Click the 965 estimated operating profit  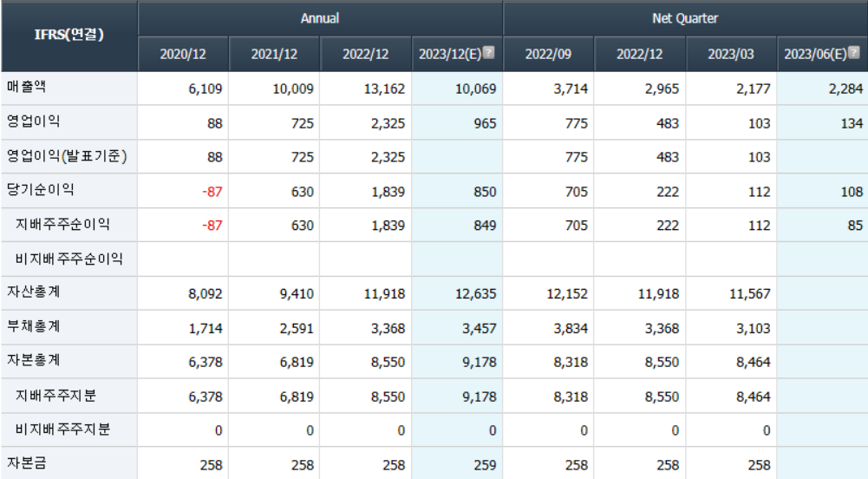click(485, 123)
